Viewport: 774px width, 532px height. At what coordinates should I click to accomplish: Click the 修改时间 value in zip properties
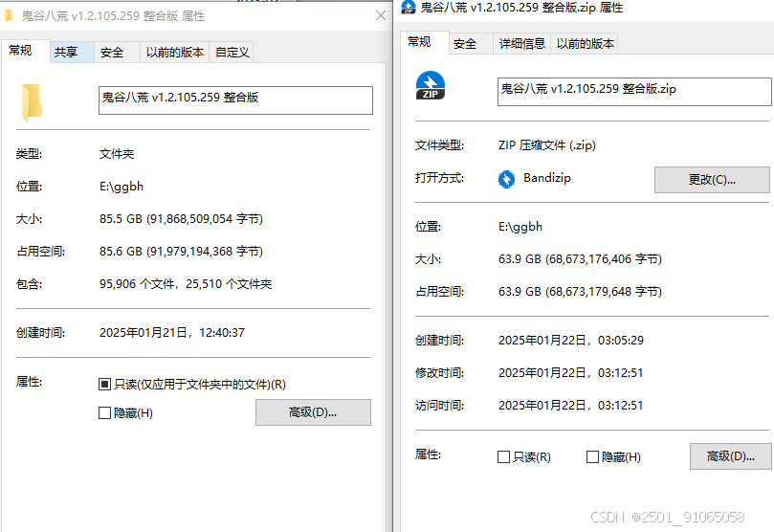tap(571, 372)
